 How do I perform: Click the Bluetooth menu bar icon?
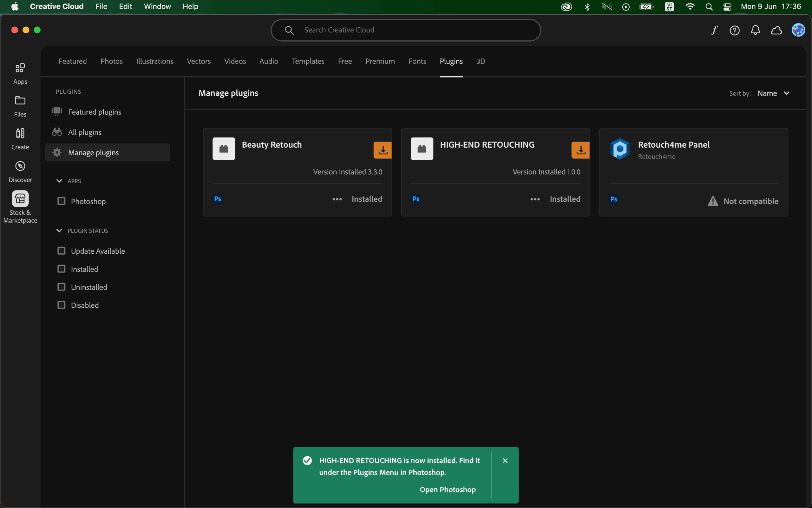click(587, 7)
